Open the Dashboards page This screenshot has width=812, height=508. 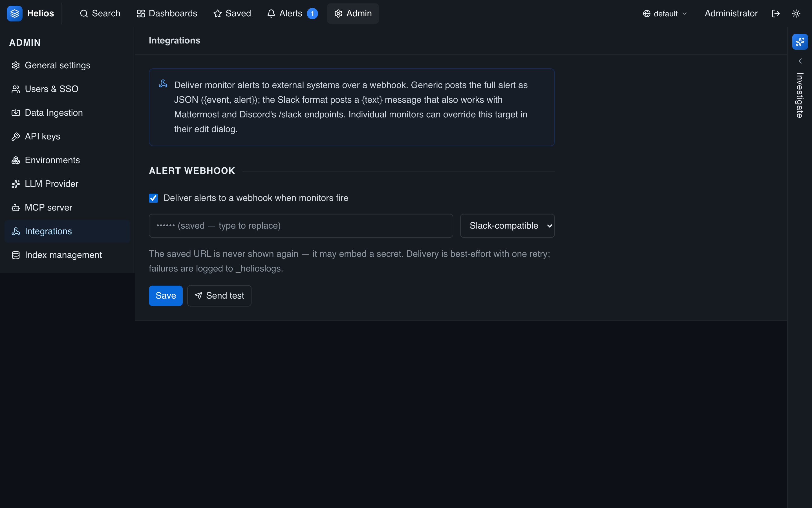coord(167,14)
